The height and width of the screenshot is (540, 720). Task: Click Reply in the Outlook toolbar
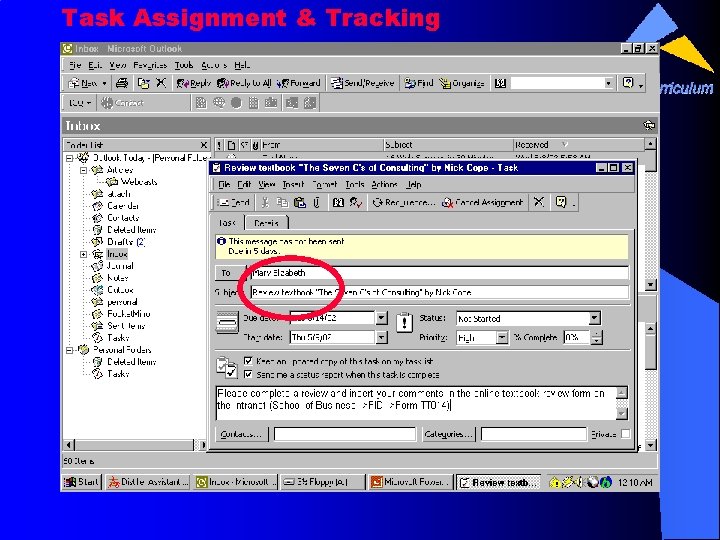(193, 83)
